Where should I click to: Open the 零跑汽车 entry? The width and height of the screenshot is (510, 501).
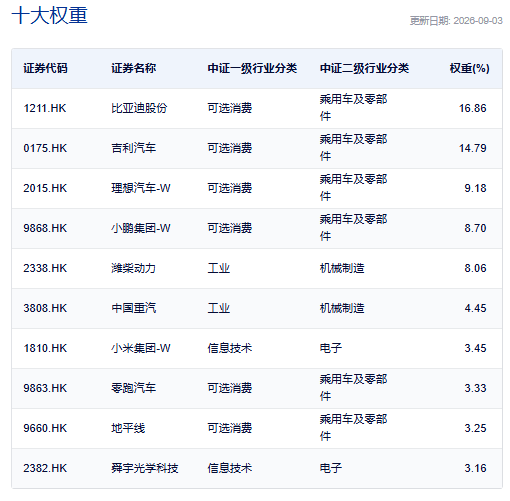coord(133,388)
